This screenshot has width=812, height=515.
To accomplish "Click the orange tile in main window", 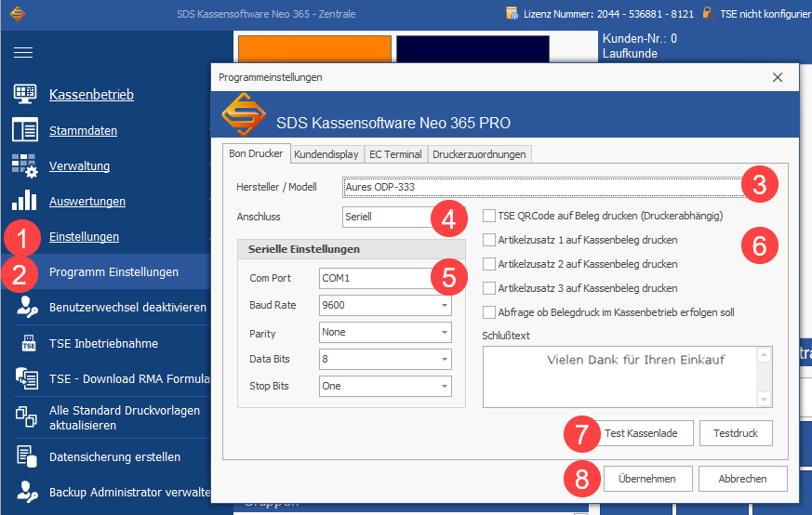I will 314,49.
